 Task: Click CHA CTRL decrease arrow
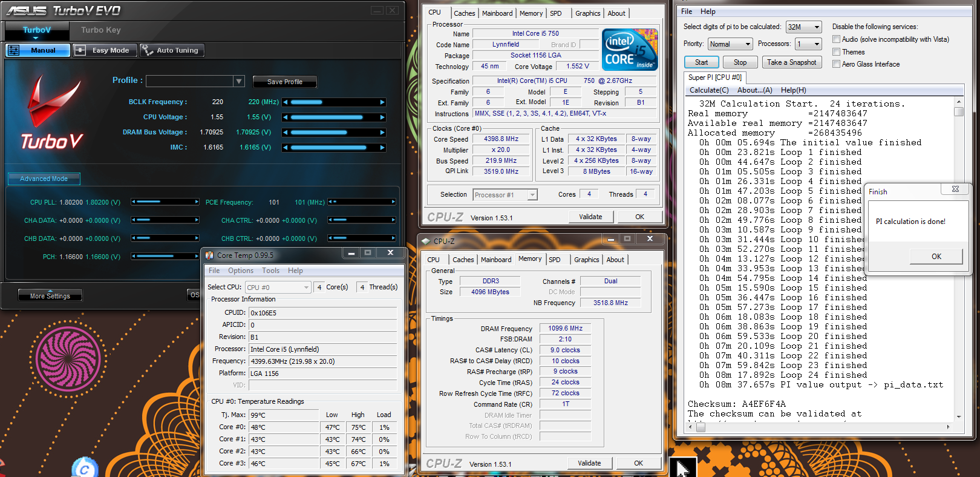pos(330,220)
